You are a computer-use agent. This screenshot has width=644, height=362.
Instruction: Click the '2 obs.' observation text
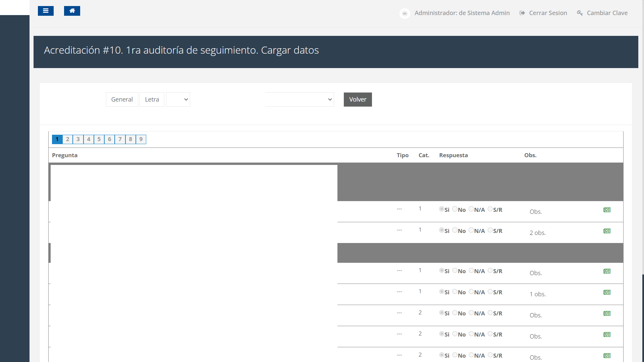tap(538, 233)
